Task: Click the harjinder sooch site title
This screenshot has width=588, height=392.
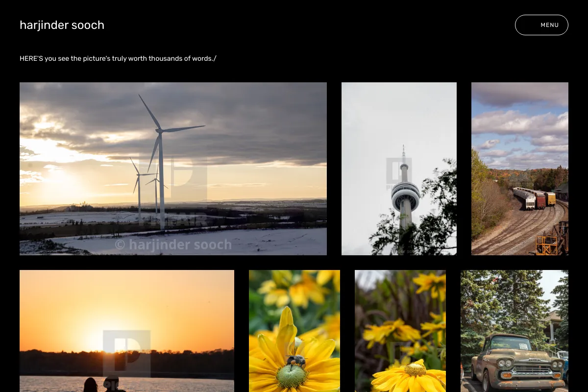Action: pos(62,25)
